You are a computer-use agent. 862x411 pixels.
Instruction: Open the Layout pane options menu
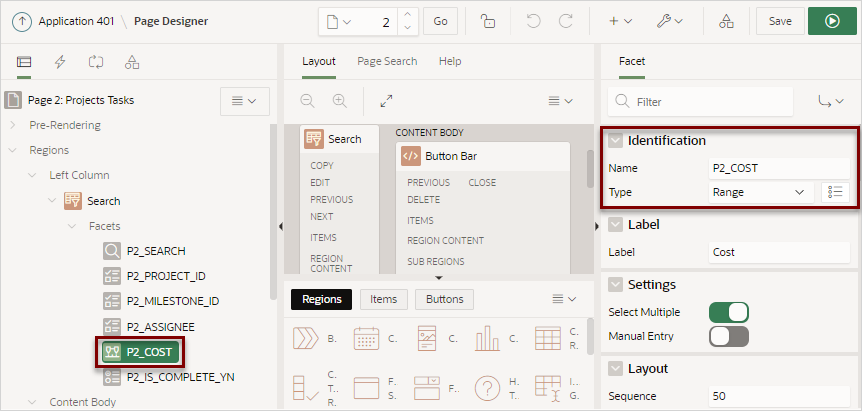coord(560,101)
